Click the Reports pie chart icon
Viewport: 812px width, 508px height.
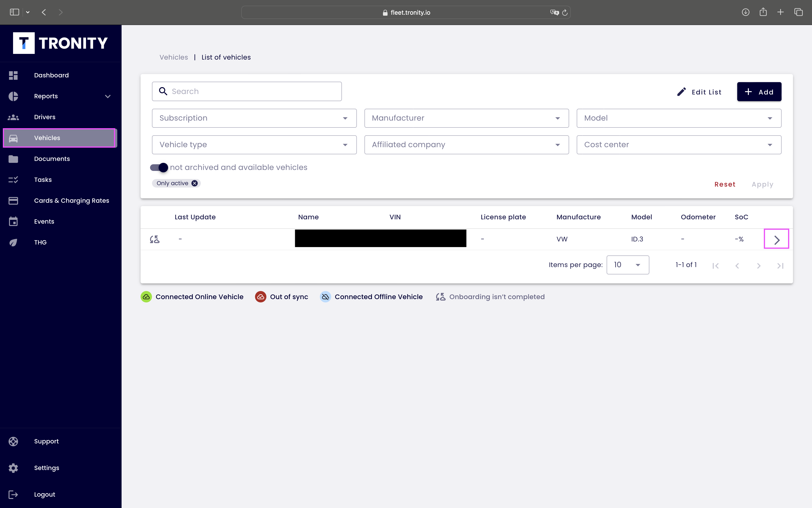click(14, 96)
